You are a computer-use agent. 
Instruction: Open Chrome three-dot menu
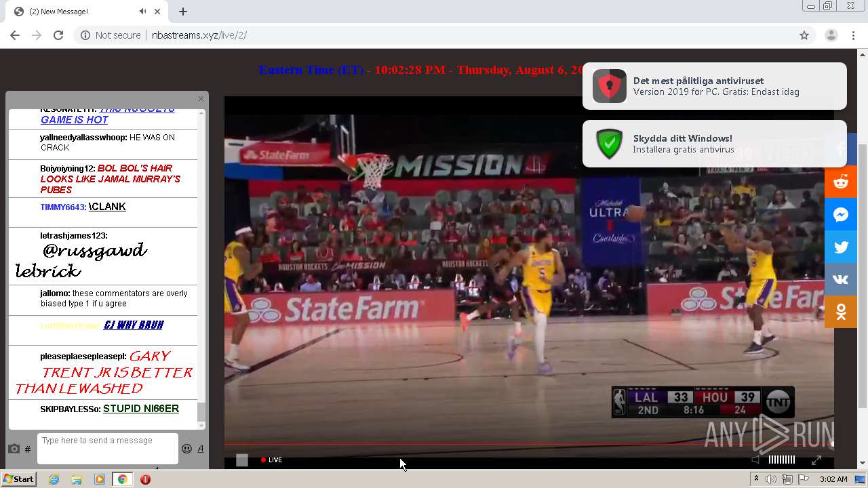[x=854, y=35]
